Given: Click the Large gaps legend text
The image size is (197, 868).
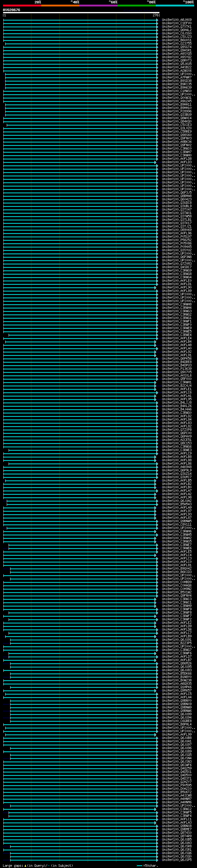Looking at the screenshot, I should [38, 865].
